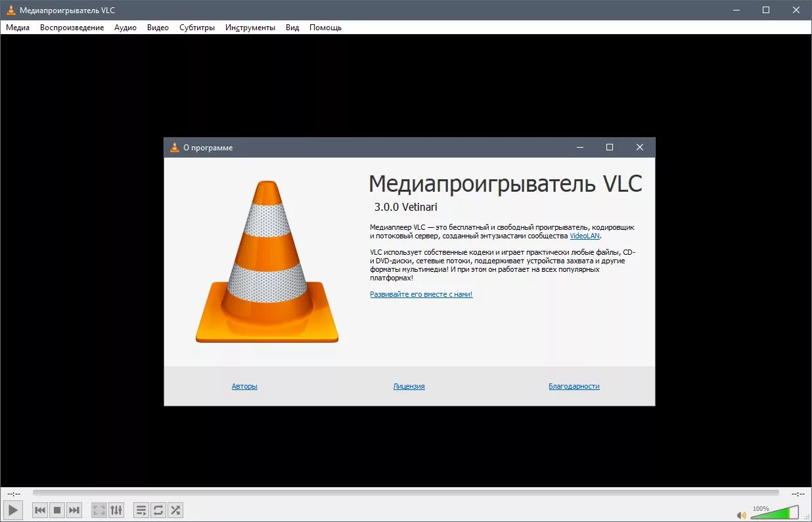Maximize the 'О программе' dialog

pos(610,148)
